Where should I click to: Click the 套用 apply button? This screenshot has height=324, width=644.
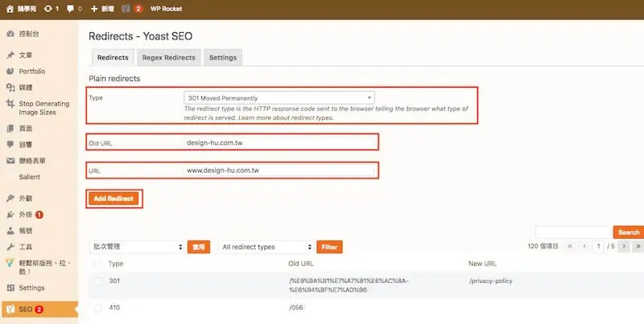199,247
